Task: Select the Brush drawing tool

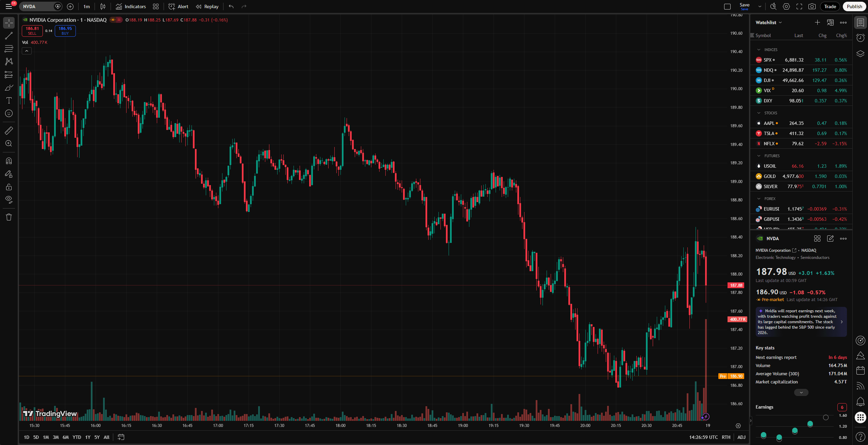Action: 9,87
